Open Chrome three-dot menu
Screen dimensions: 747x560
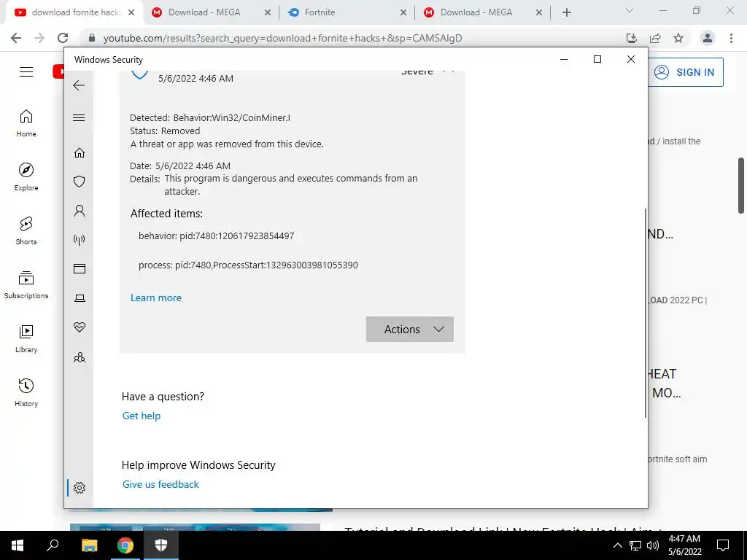[x=731, y=38]
